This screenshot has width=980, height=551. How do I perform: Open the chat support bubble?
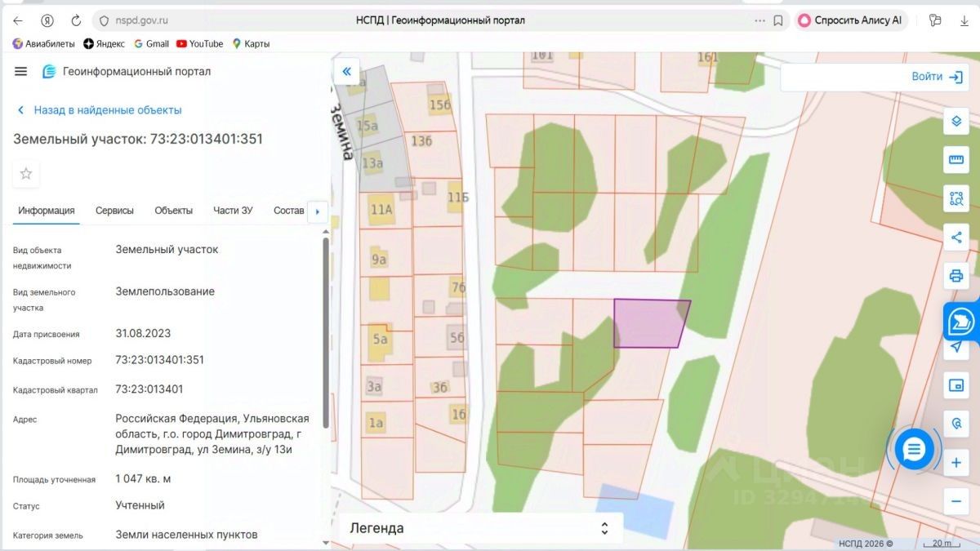[913, 449]
